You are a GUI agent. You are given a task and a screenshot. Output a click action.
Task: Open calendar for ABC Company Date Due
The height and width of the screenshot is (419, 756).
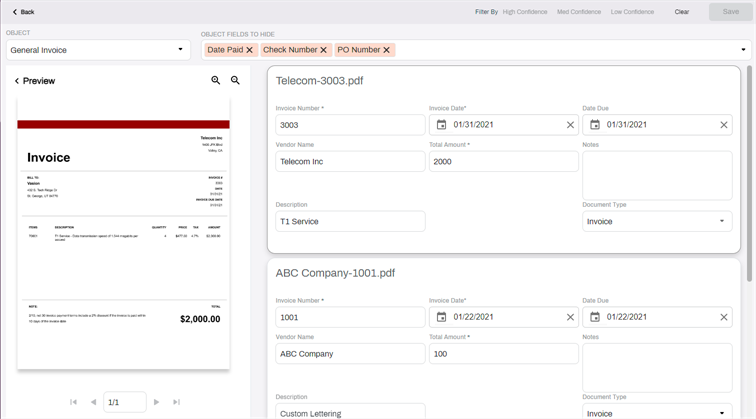[x=595, y=317]
